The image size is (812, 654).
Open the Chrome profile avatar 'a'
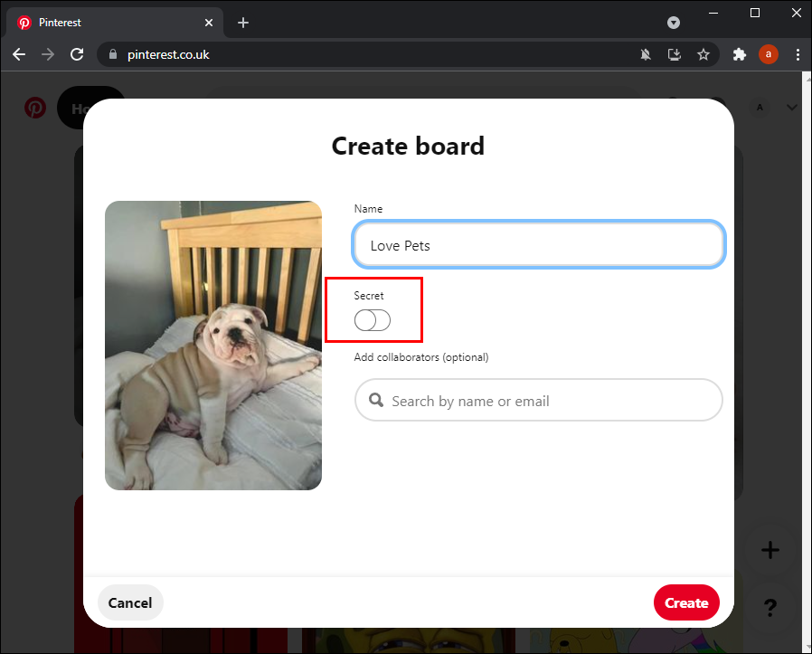[x=769, y=54]
